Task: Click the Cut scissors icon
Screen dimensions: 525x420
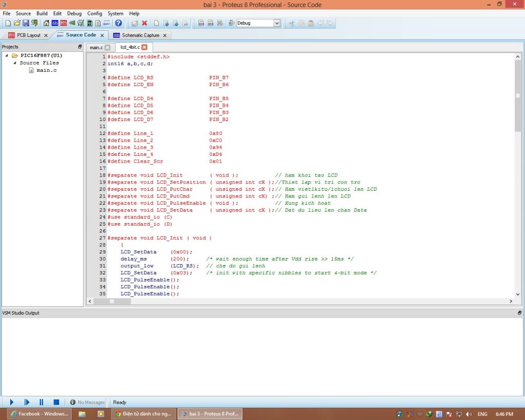Action: (x=292, y=23)
